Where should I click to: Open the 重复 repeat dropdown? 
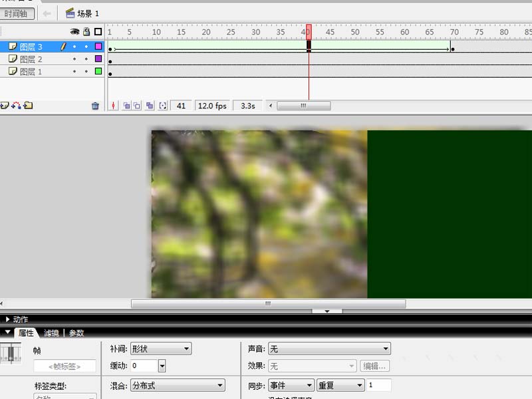[340, 386]
